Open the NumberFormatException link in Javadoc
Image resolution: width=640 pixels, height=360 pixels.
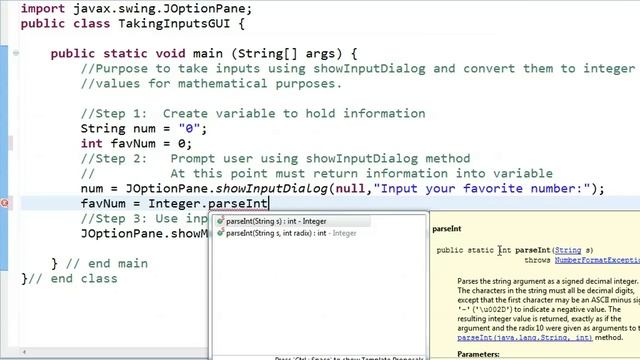597,260
